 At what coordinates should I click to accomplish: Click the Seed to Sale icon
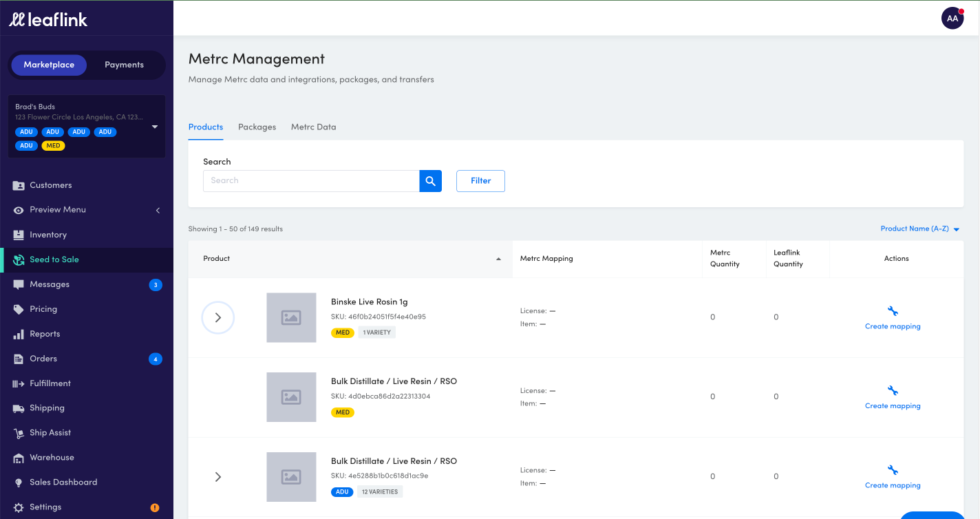click(x=19, y=259)
